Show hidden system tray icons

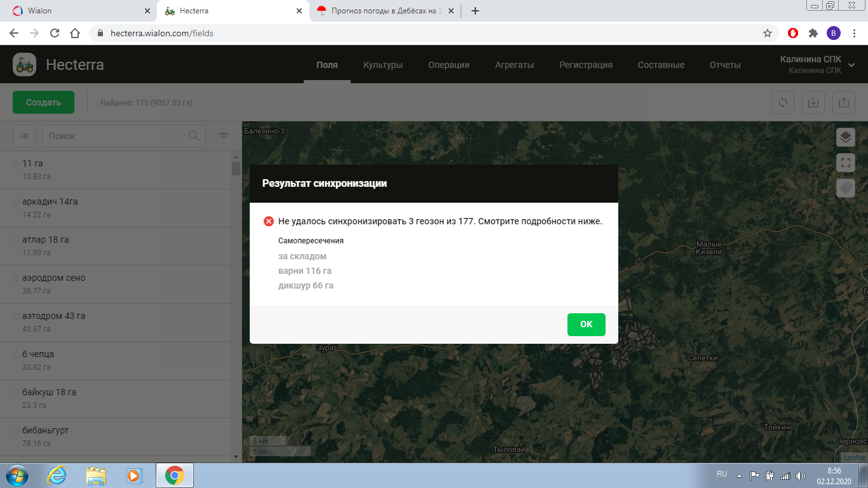(739, 475)
